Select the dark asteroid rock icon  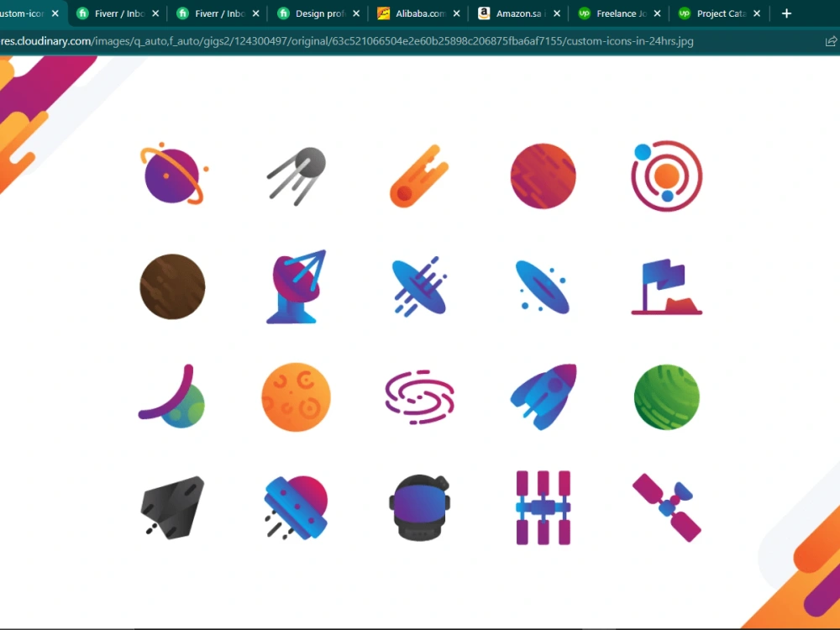click(x=171, y=508)
